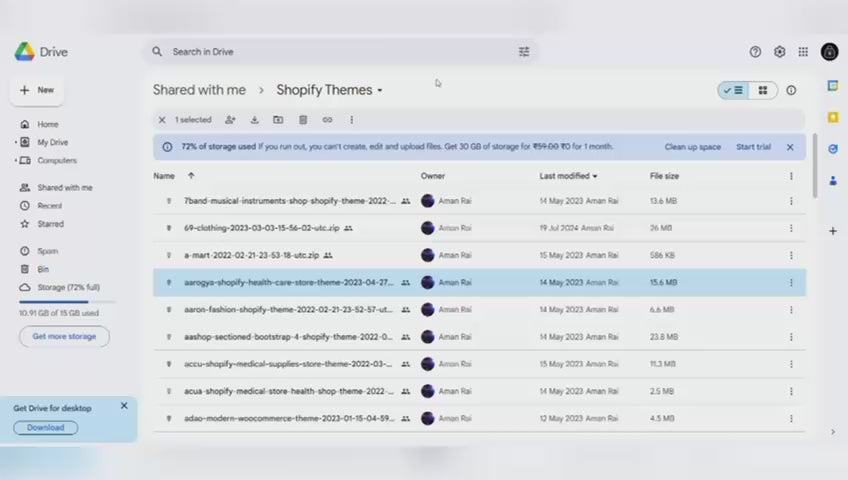The width and height of the screenshot is (848, 480).
Task: Select 69-clothing-2023-03-03 zip file
Action: 479,228
